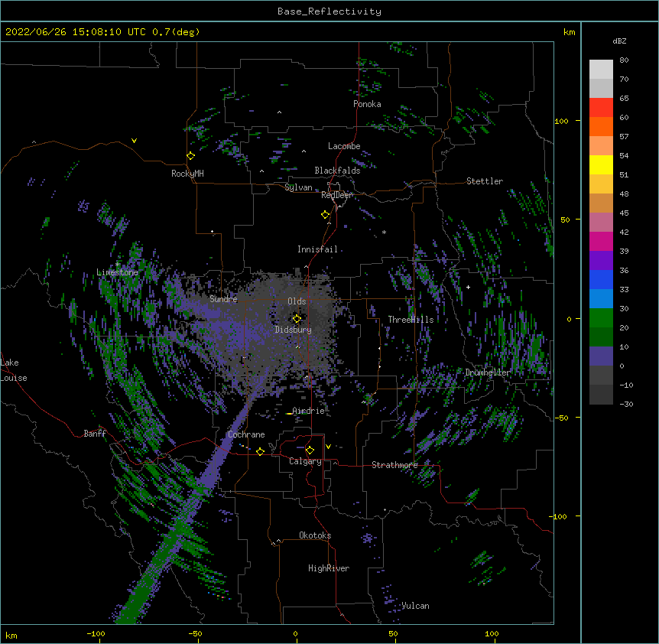The height and width of the screenshot is (644, 659).
Task: Click the RockyMH label
Action: pos(187,174)
